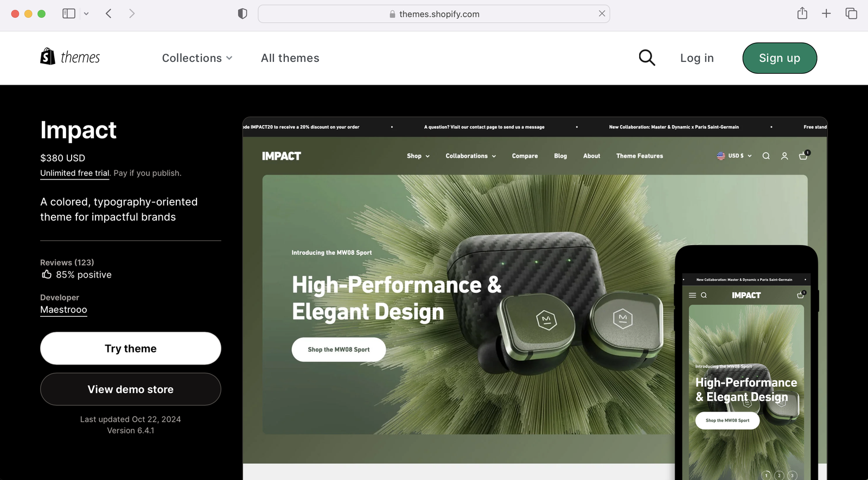
Task: Open Theme Features in demo navigation
Action: [x=640, y=156]
